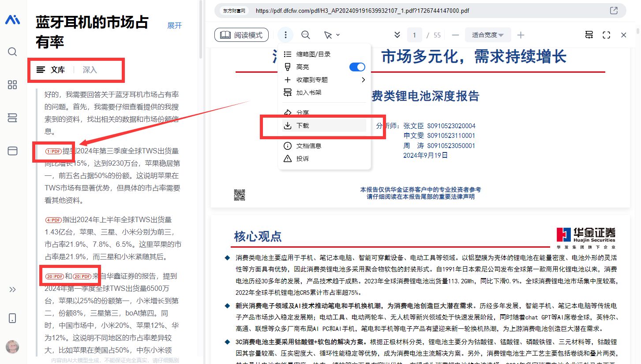Open the first 20 PDF citation badge
The width and height of the screenshot is (641, 364).
[55, 276]
